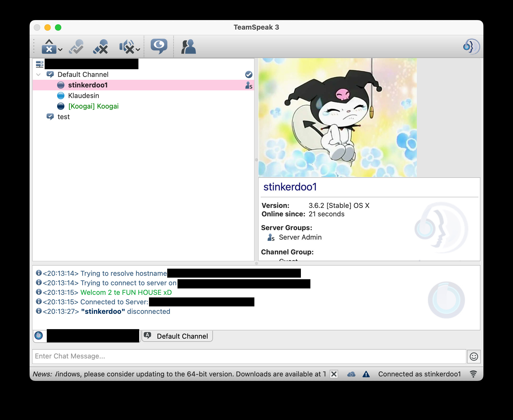Click the Server Admin badge on stinkerdoo1 row
Viewport: 513px width, 420px height.
pyautogui.click(x=249, y=85)
